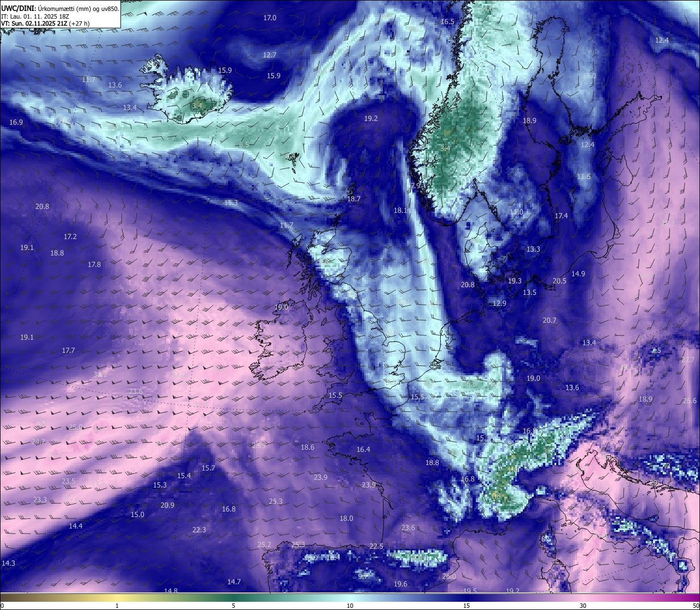The height and width of the screenshot is (610, 700).
Task: Click the 16.9 value label
Action: coord(16,123)
